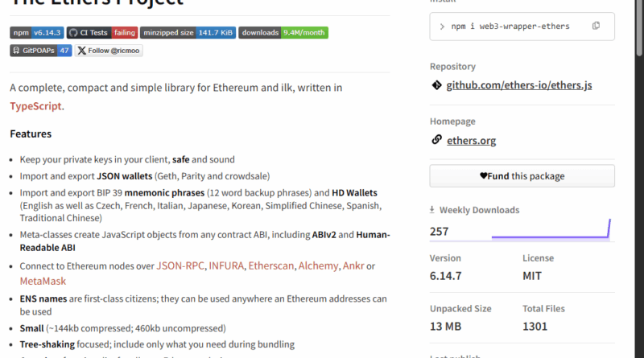Image resolution: width=644 pixels, height=358 pixels.
Task: Click the bold mnemonic phrases text
Action: [x=164, y=193]
